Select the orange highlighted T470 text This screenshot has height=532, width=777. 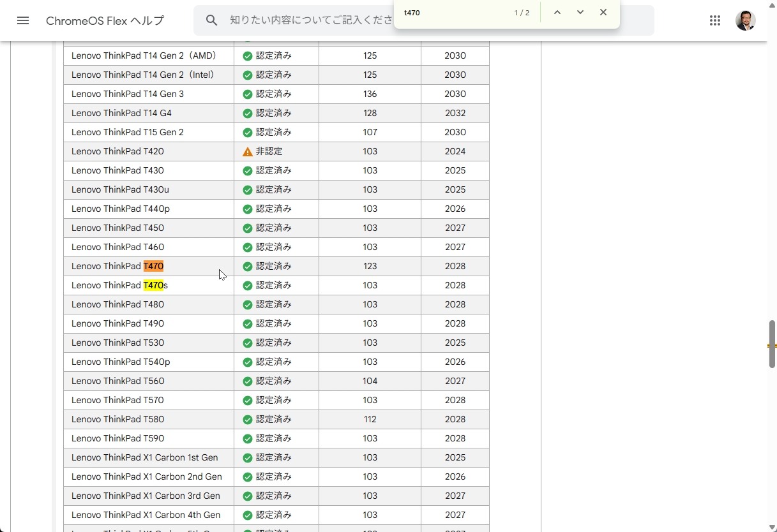(153, 266)
